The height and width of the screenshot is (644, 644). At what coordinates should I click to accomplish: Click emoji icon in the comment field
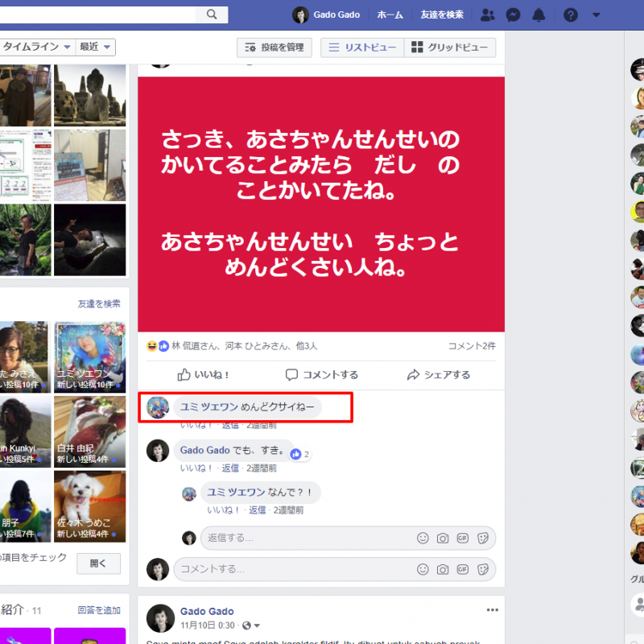pos(423,569)
